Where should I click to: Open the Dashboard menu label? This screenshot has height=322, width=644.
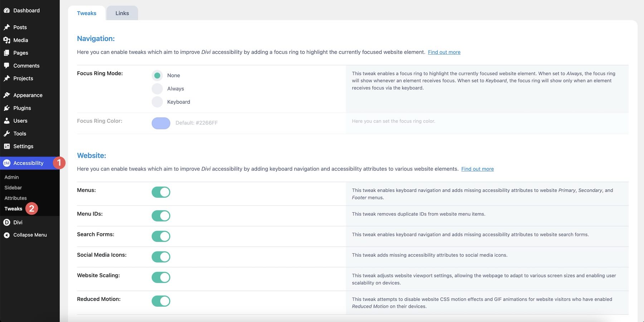[x=26, y=11]
